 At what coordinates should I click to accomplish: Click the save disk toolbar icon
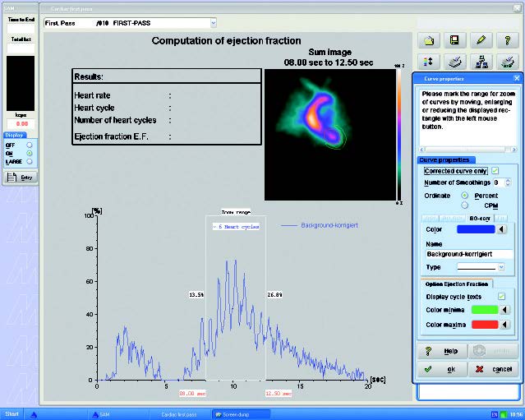point(454,39)
